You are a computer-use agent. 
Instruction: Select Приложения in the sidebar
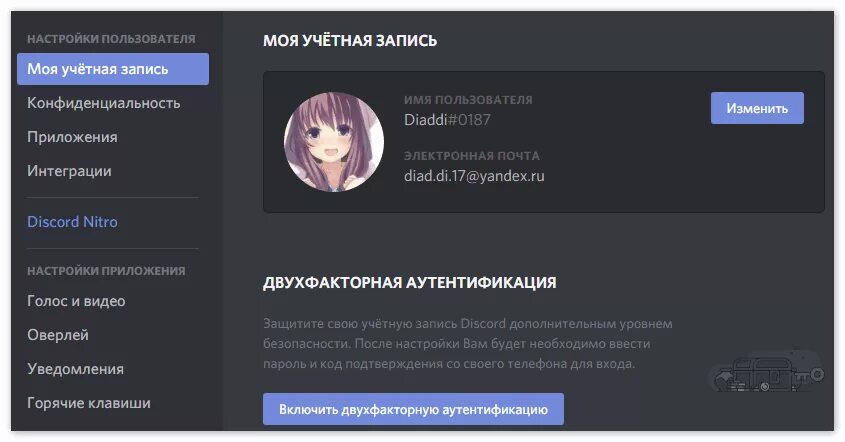click(72, 137)
